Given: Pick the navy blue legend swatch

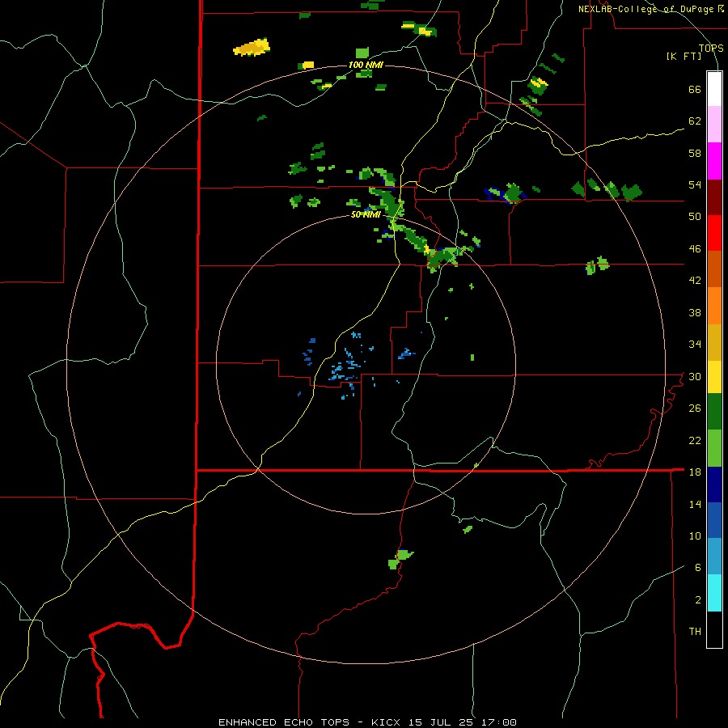Looking at the screenshot, I should [x=714, y=485].
